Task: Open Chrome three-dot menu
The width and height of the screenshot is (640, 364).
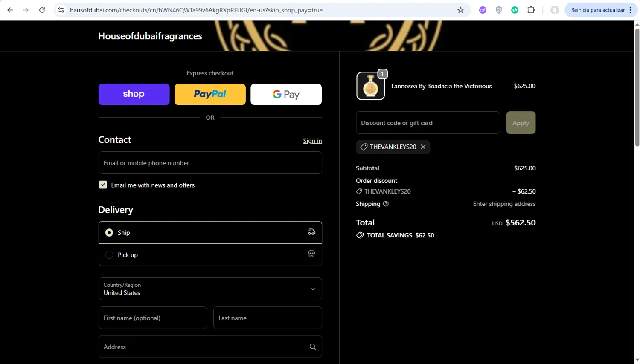Action: (x=631, y=10)
